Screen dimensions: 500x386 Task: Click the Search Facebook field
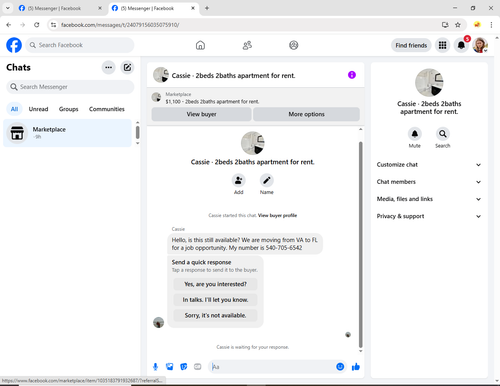pyautogui.click(x=80, y=45)
